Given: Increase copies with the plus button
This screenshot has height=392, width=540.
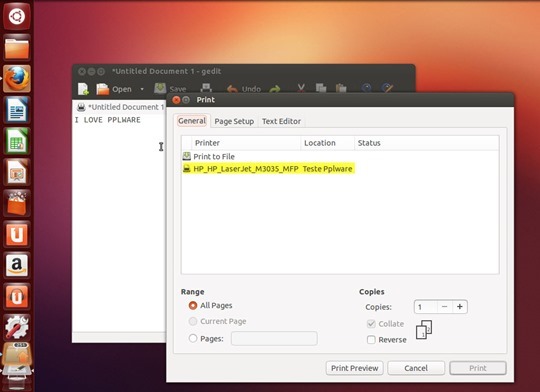Looking at the screenshot, I should (460, 307).
